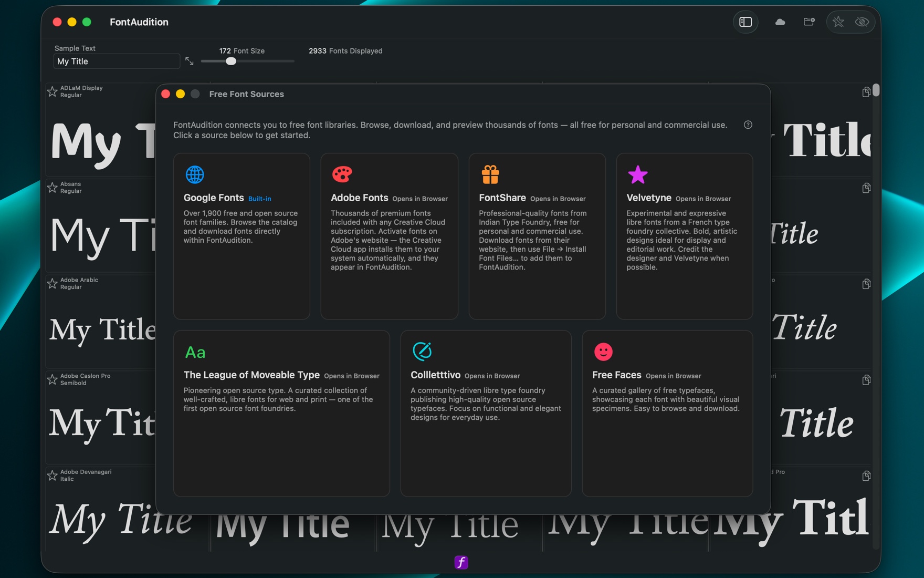Click the 172 Font Size label

pos(242,51)
